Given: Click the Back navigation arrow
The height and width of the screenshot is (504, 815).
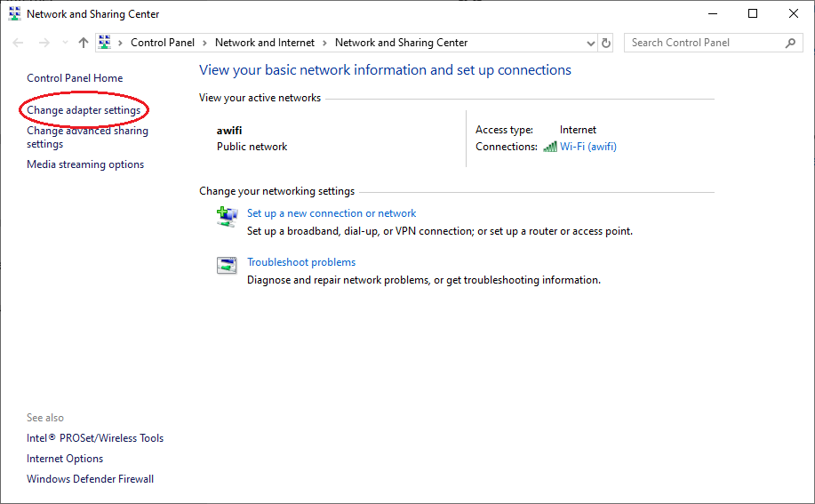Looking at the screenshot, I should click(19, 43).
